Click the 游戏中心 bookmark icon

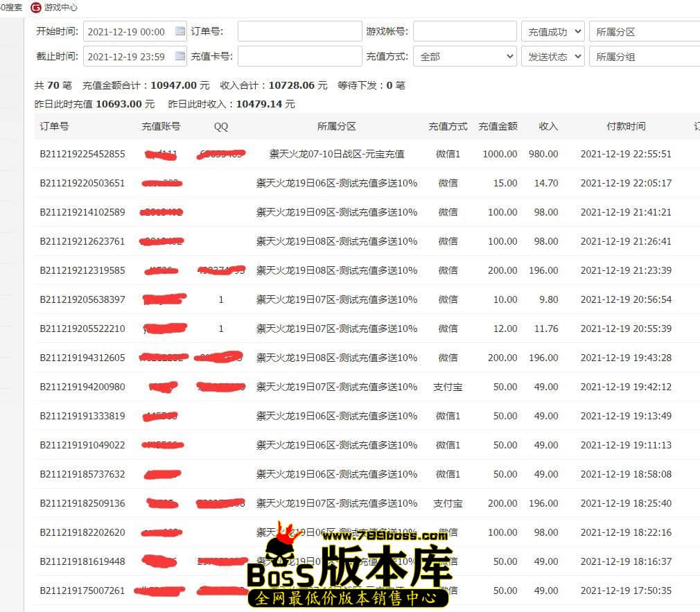tap(35, 8)
